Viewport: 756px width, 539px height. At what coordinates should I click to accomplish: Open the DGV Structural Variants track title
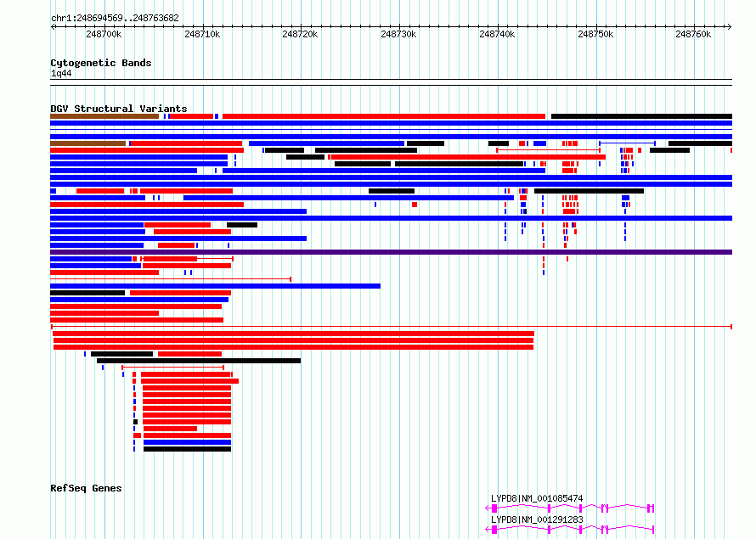119,109
